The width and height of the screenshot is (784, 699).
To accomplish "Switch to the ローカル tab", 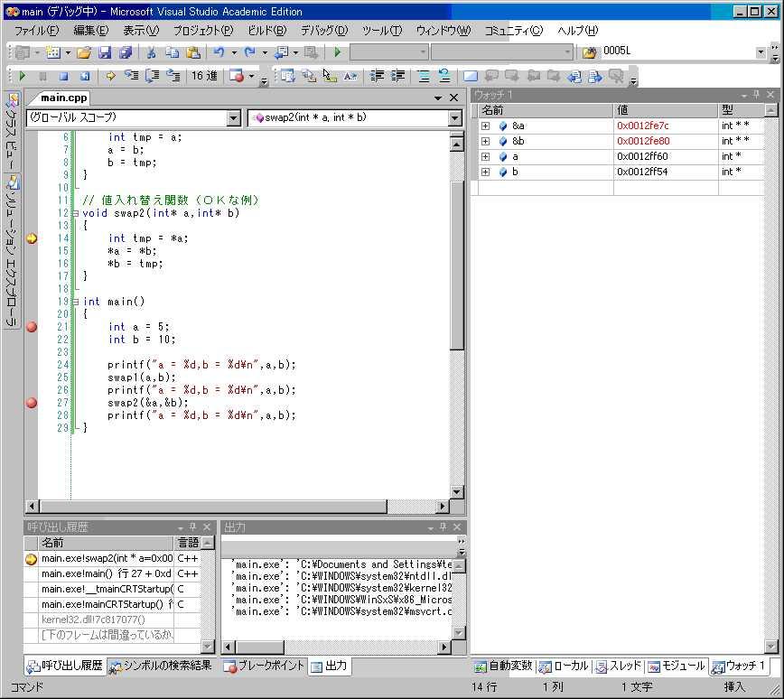I will [564, 666].
